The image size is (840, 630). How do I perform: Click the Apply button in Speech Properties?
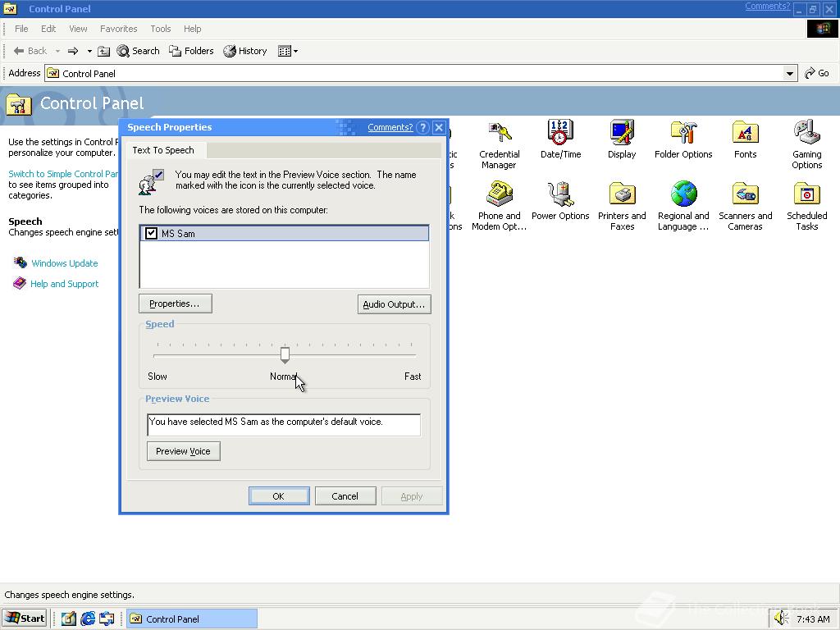(412, 496)
